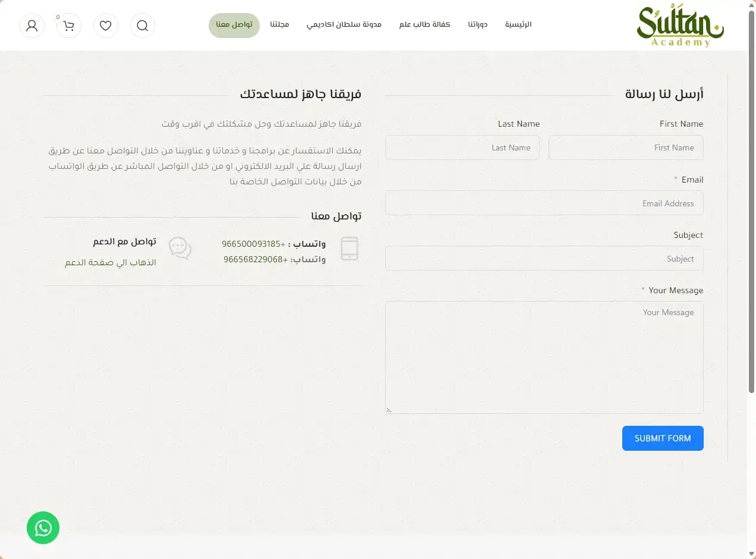
Task: Click the chat bubbles support icon
Action: 180,248
